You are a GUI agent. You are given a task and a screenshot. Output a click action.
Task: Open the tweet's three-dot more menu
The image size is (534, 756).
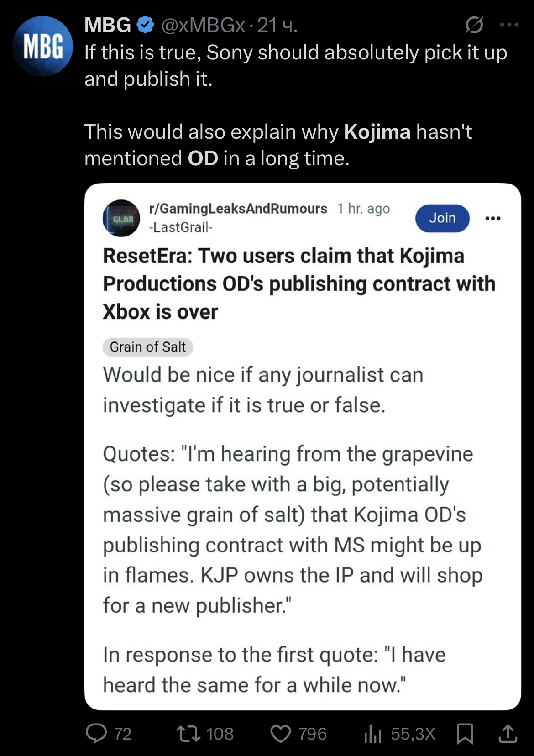click(509, 25)
